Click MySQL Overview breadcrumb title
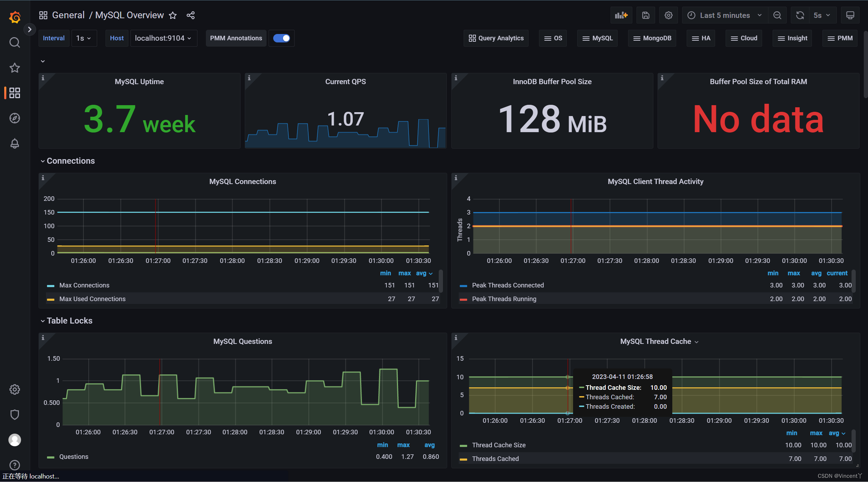Image resolution: width=868 pixels, height=482 pixels. (129, 15)
